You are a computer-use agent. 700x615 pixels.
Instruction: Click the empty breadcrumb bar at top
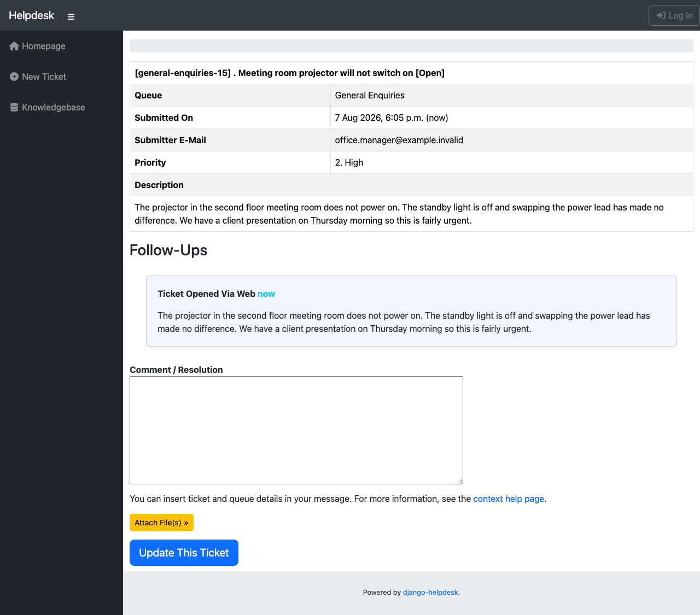point(411,46)
